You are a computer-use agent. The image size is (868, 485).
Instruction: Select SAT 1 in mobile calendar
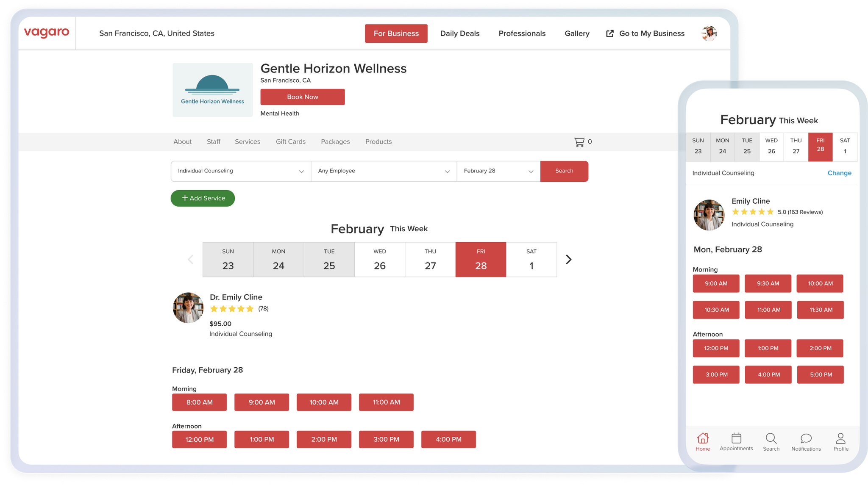pyautogui.click(x=845, y=147)
